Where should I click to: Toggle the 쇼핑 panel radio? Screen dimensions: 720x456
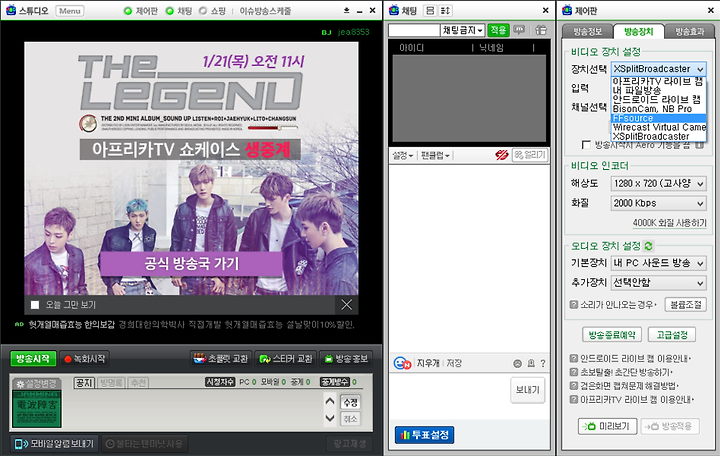pos(203,11)
